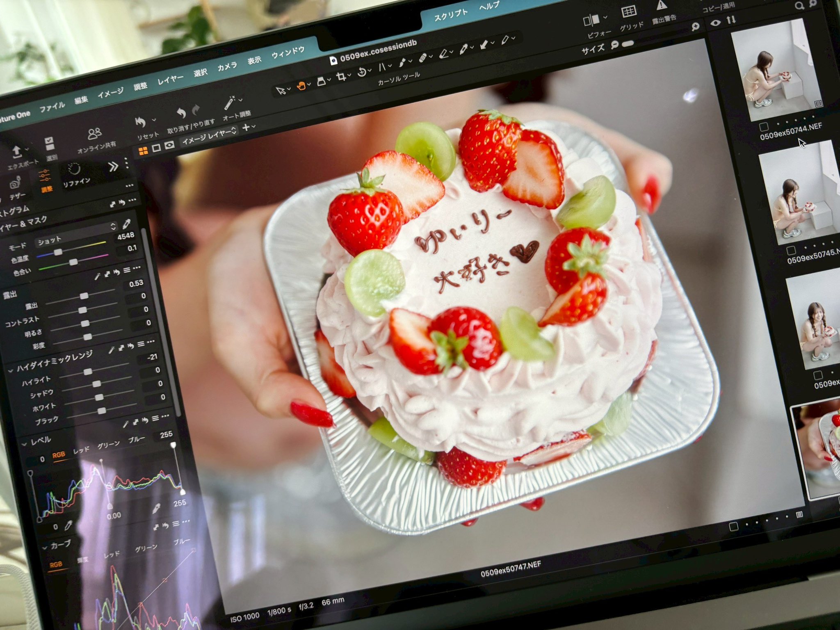The image size is (840, 630).
Task: Collapse the High Dynamic Range (ハイダイナミックレンジ) section
Action: [11, 370]
